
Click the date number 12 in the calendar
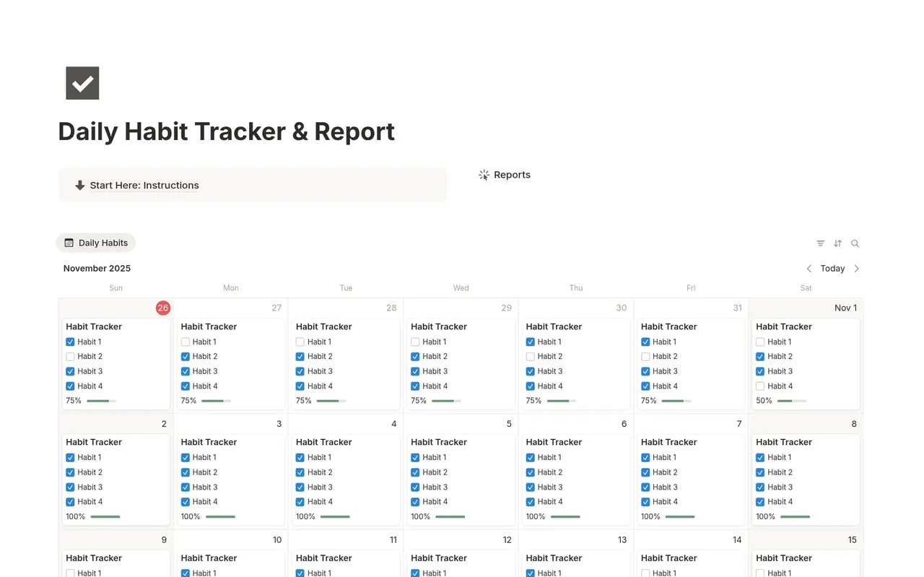pyautogui.click(x=507, y=540)
